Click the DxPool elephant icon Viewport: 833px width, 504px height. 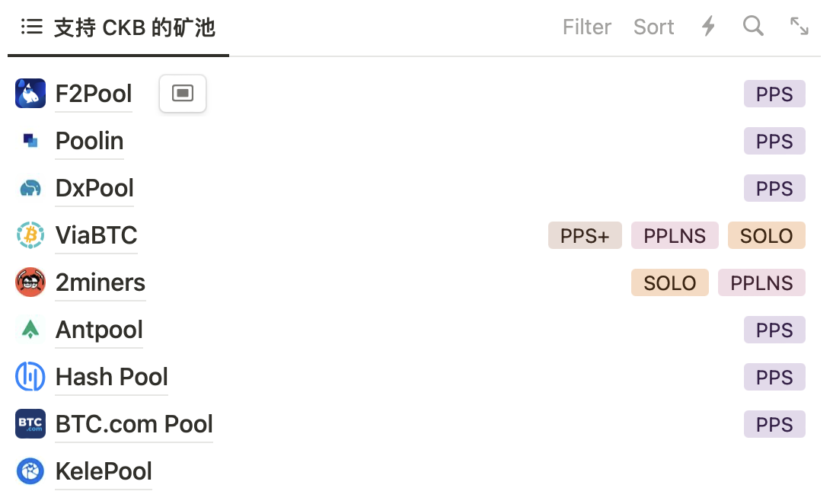[30, 188]
